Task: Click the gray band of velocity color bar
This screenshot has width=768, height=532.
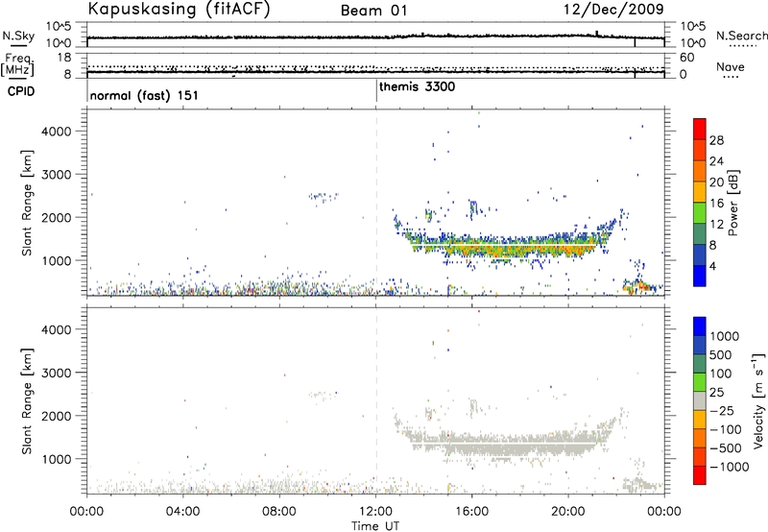Action: pos(700,400)
